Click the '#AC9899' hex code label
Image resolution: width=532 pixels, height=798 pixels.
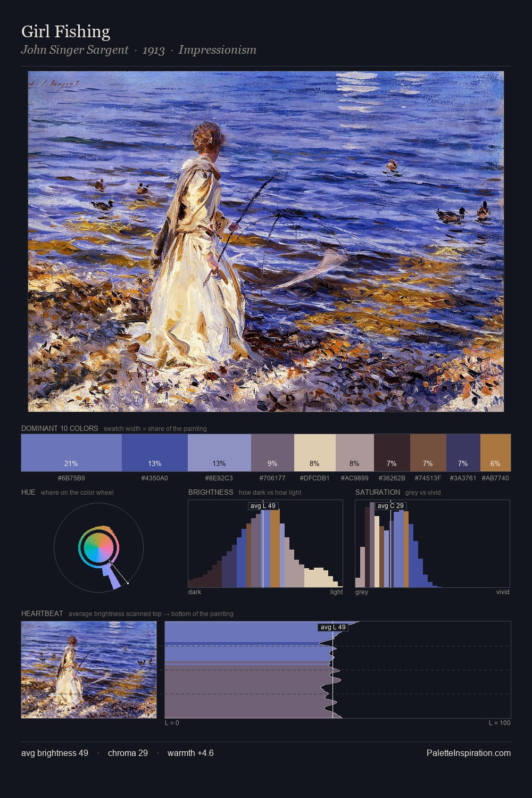click(x=355, y=478)
